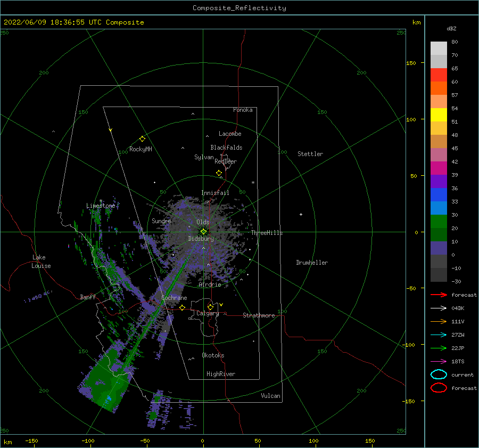Screen dimensions: 479x448
Task: Click the -150 value on bottom km axis
Action: [31, 441]
